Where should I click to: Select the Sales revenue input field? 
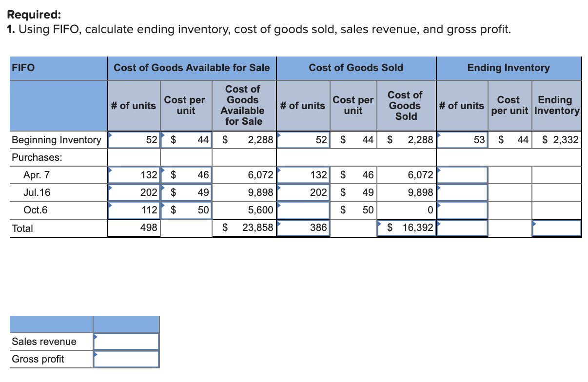tap(126, 342)
